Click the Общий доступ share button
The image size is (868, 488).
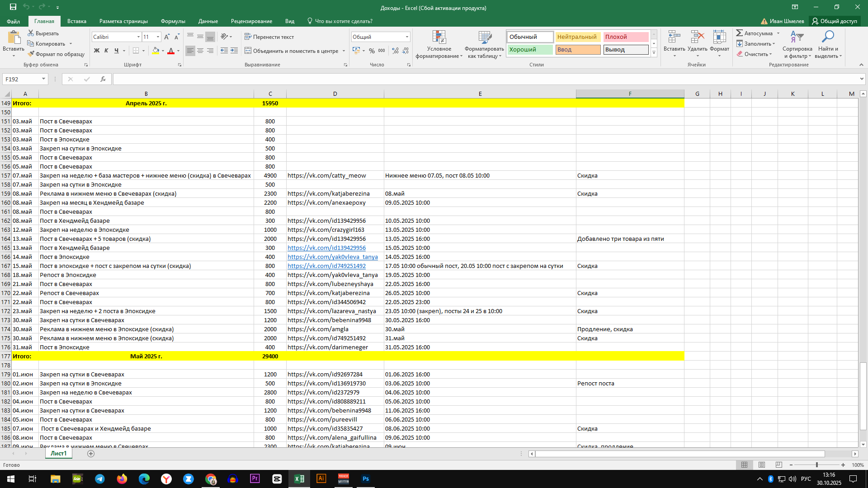(834, 21)
